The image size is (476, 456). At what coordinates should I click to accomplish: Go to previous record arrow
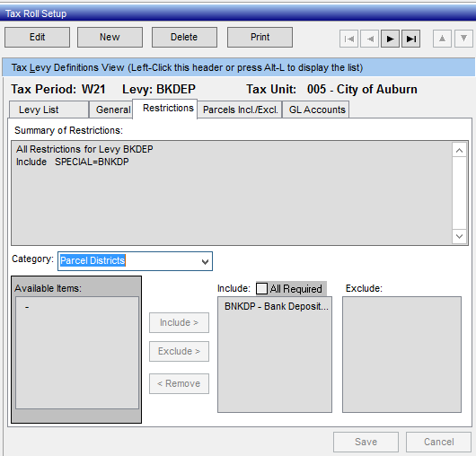(x=369, y=39)
